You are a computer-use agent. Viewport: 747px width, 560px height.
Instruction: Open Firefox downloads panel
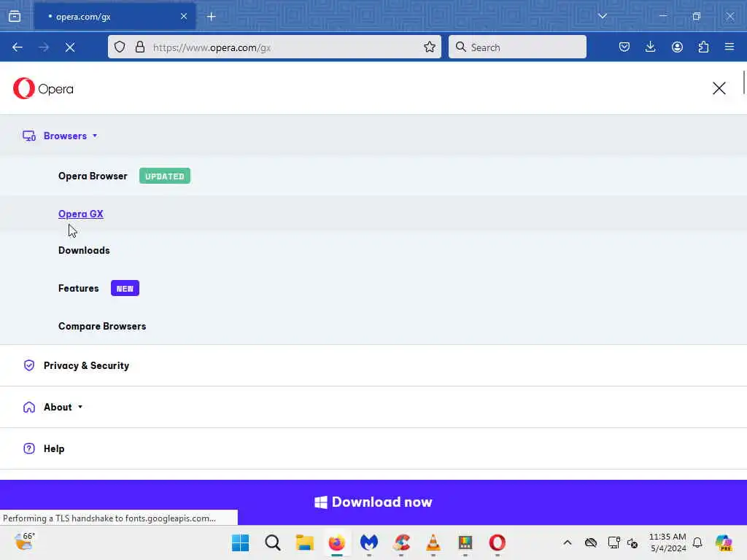pyautogui.click(x=650, y=47)
